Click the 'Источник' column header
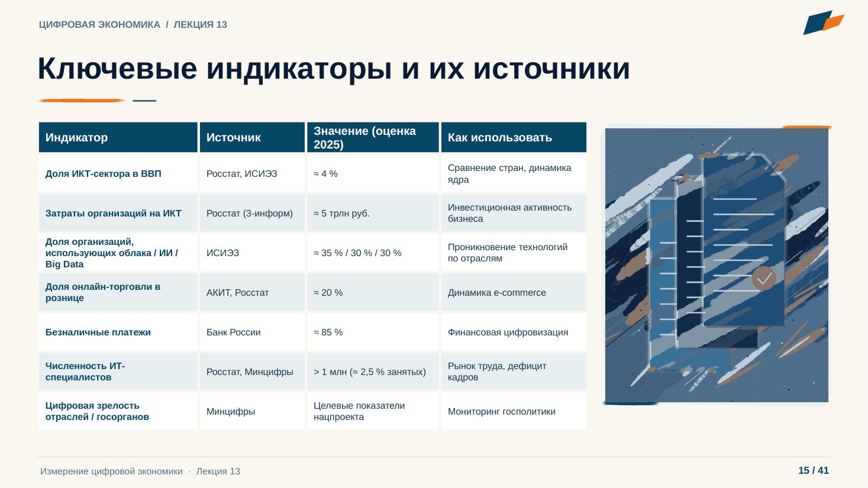Viewport: 868px width, 488px height. [252, 137]
